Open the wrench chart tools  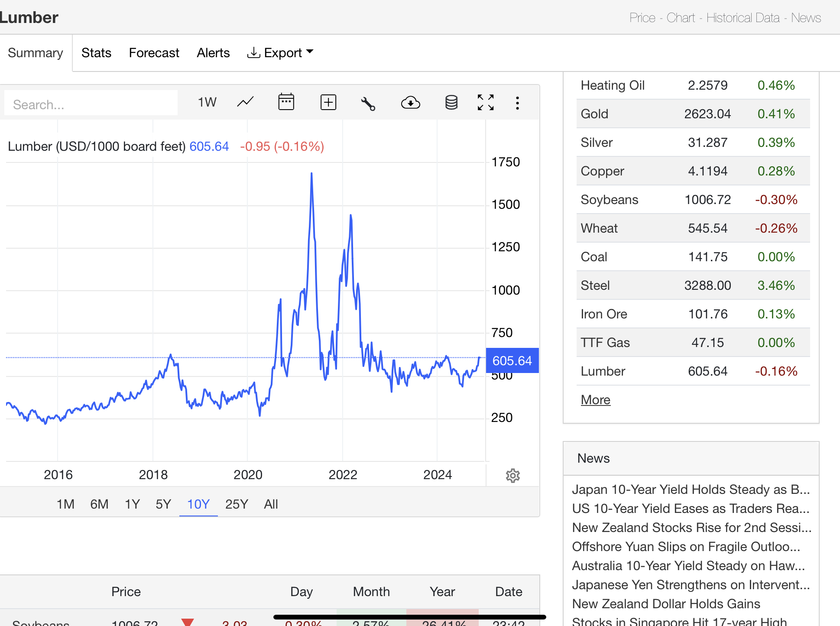[368, 103]
